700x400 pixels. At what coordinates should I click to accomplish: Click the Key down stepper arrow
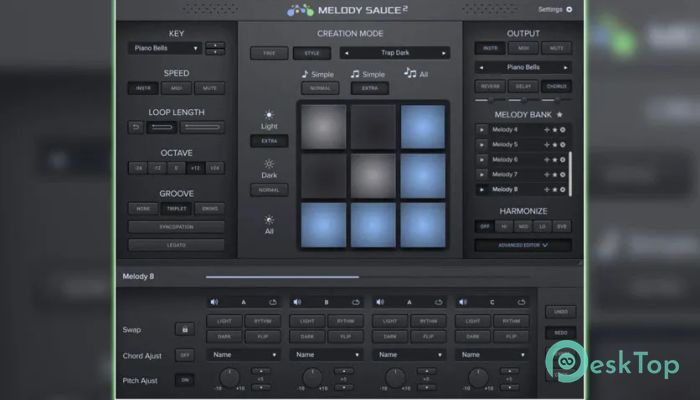point(215,52)
